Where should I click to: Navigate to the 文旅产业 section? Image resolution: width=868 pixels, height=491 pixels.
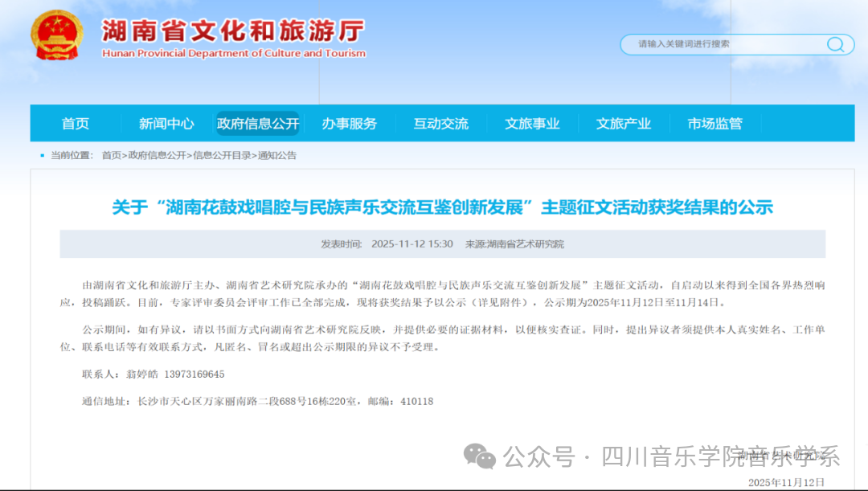624,124
